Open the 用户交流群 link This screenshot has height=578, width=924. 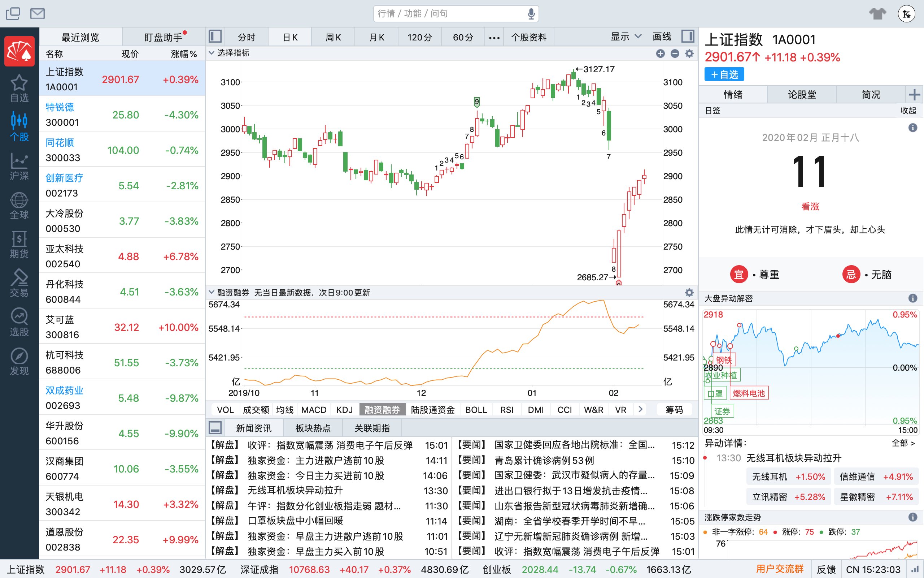pyautogui.click(x=780, y=569)
